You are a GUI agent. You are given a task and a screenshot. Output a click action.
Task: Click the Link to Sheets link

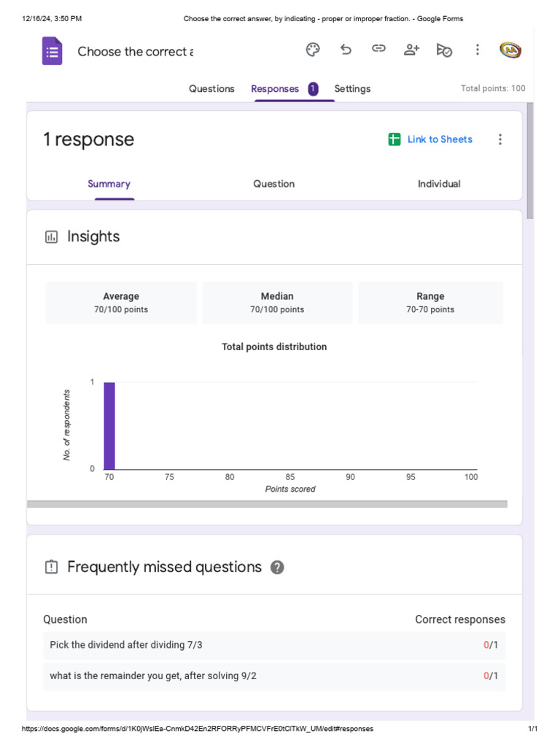point(440,139)
